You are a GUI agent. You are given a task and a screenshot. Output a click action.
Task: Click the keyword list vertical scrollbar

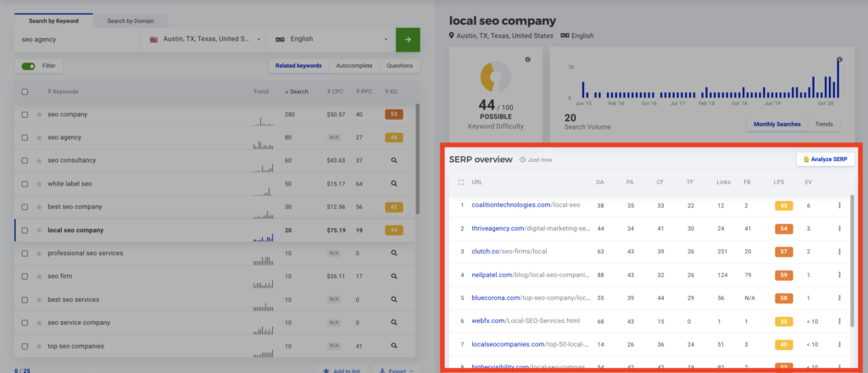417,159
